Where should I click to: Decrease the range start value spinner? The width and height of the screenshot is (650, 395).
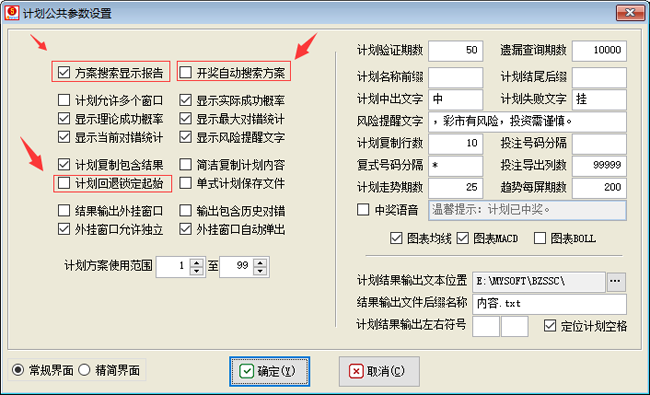coord(196,271)
